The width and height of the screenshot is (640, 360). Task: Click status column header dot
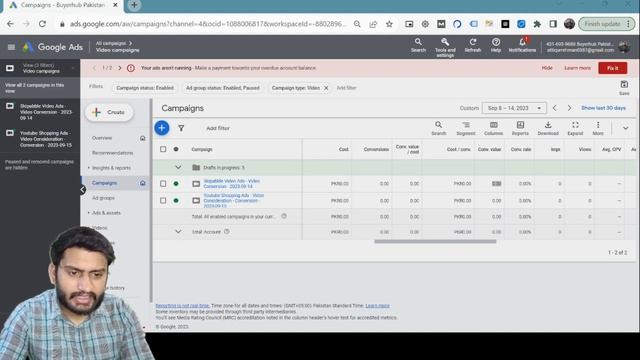click(176, 149)
